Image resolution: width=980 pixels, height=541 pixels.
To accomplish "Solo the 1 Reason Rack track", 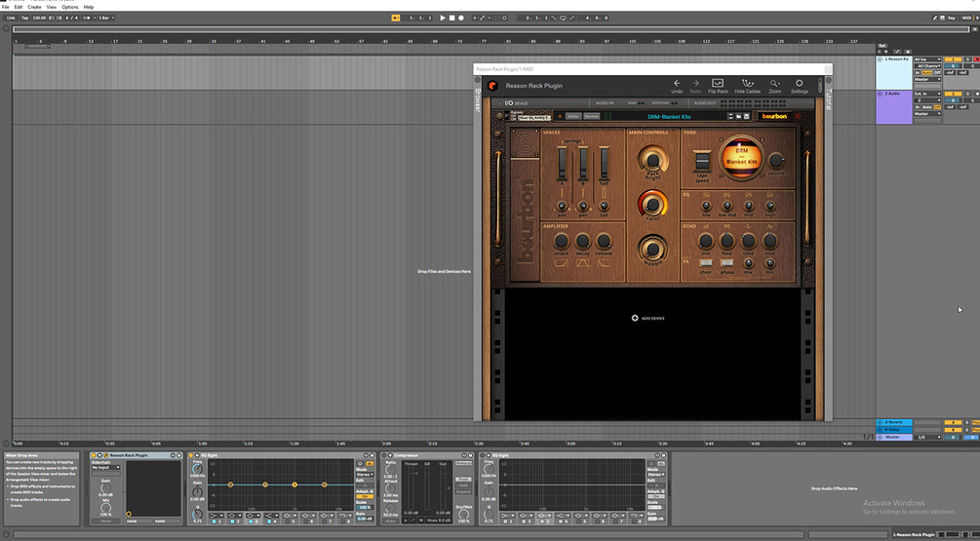I will 967,59.
